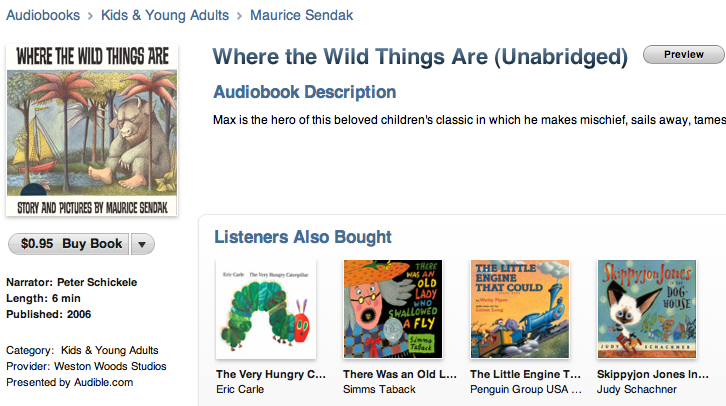View Penguin Group USA author link

coord(526,389)
